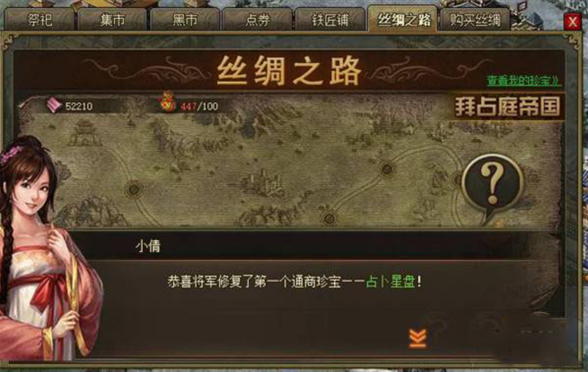This screenshot has height=372, width=588.
Task: Select the left route waypoint marker
Action: pos(133,189)
